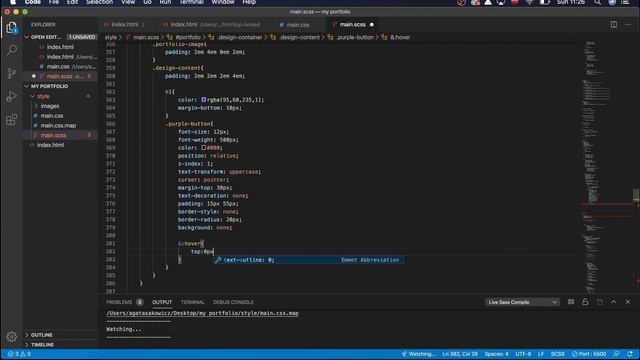Click the Port: 5500 Live Server item
The image size is (640, 360).
pos(589,354)
